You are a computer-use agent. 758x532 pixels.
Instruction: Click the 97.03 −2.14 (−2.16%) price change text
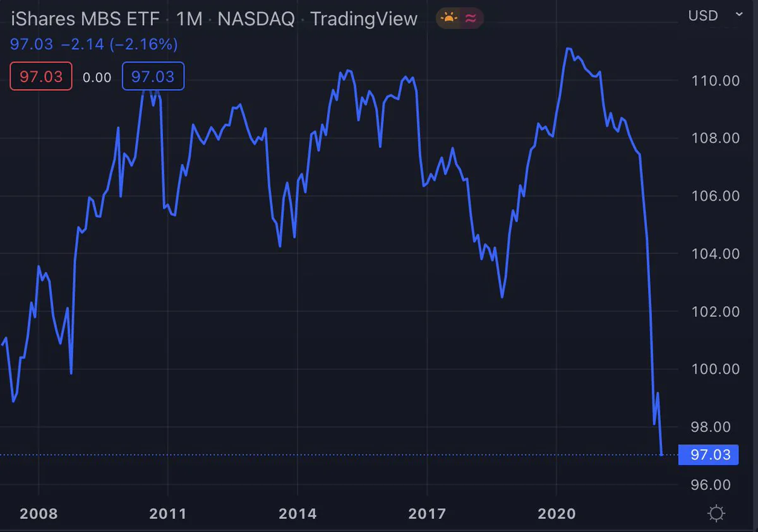[94, 44]
